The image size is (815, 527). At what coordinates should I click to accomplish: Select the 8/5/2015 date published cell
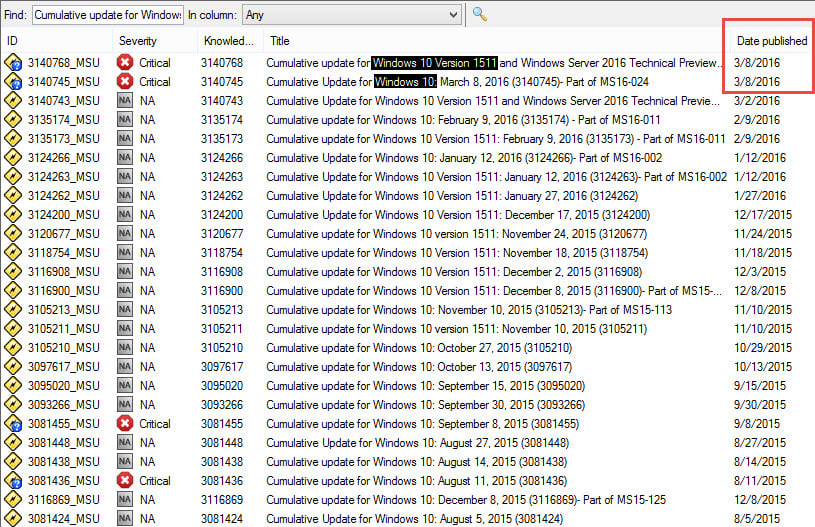click(755, 518)
